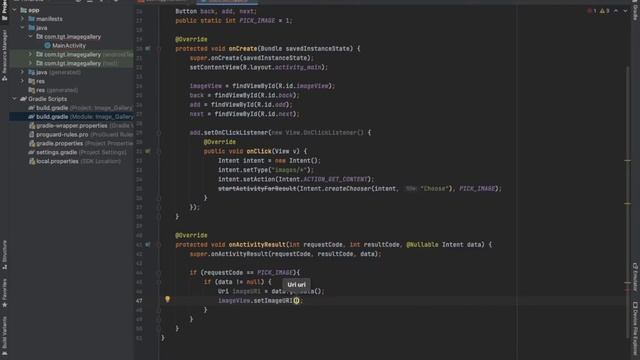Click the @Nullable annotation

pos(422,244)
